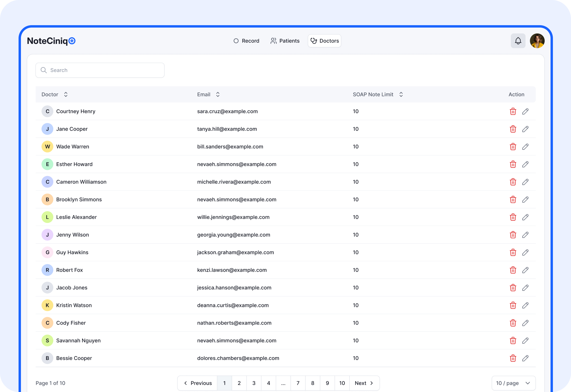Image resolution: width=571 pixels, height=392 pixels.
Task: Edit Guy Hawkins using the pencil icon
Action: click(x=525, y=252)
